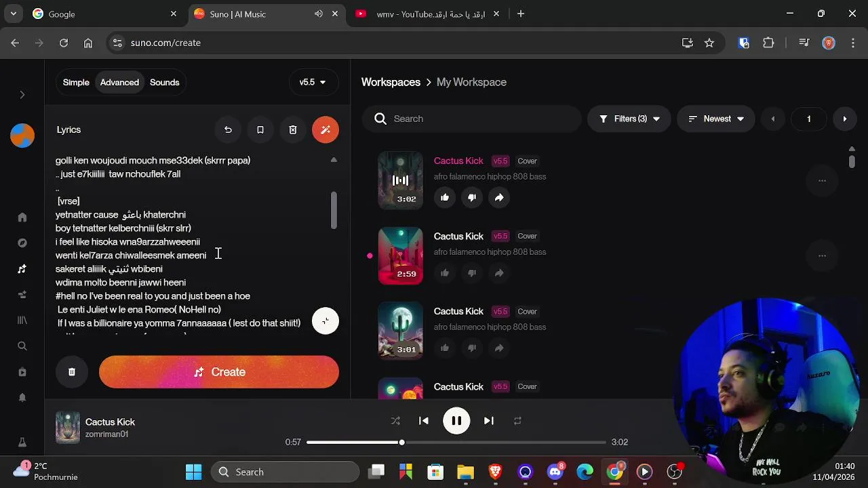
Task: Skip to previous track
Action: (424, 421)
